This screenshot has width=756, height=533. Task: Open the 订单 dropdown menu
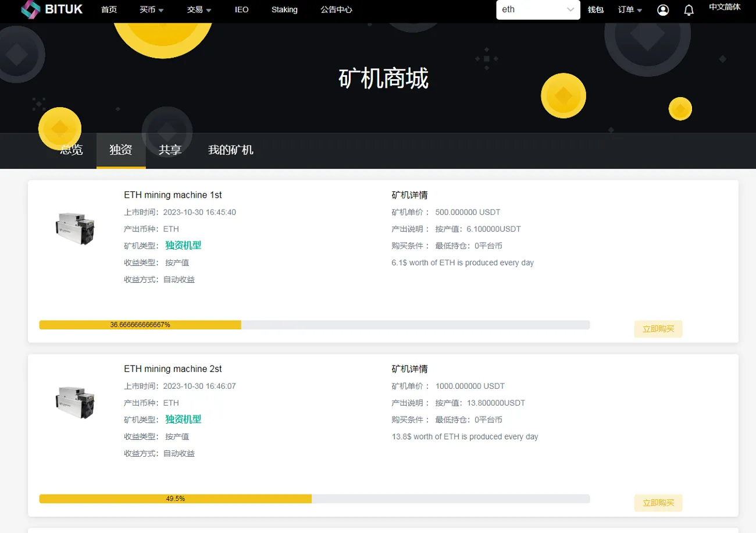coord(629,9)
